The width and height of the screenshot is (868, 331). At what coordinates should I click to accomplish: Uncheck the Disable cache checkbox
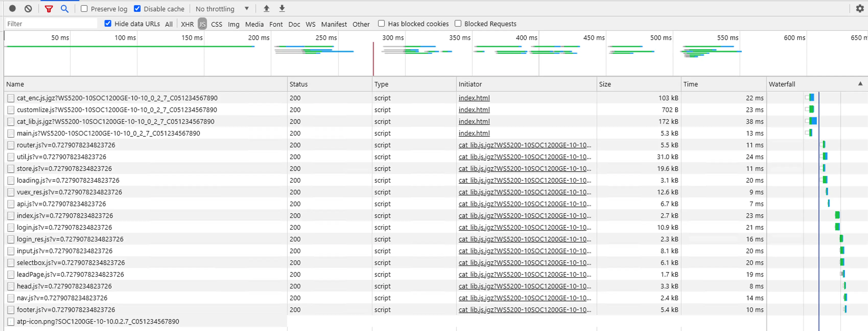(137, 9)
